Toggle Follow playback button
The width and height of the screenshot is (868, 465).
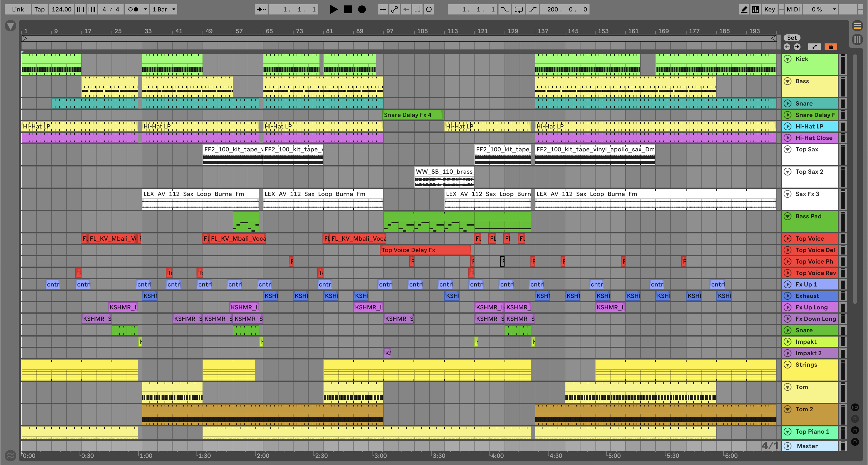click(261, 9)
